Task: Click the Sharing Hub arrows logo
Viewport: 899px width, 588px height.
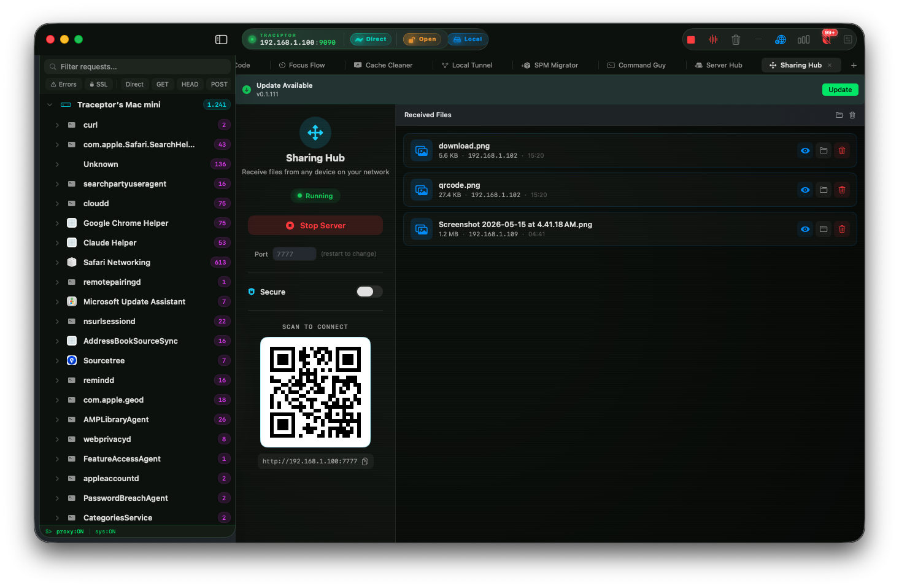Action: pos(315,133)
